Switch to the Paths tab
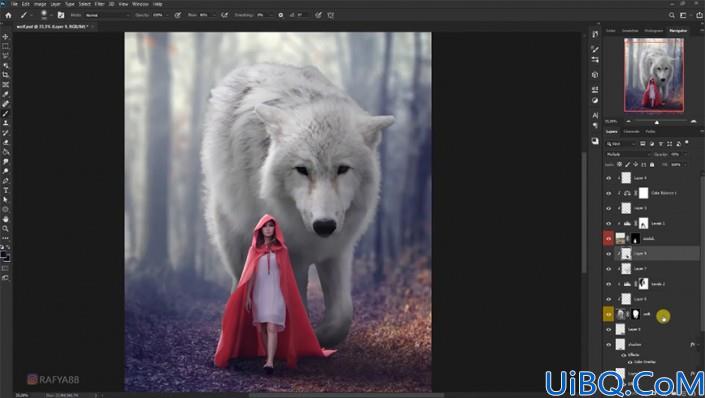705x398 pixels. [650, 132]
